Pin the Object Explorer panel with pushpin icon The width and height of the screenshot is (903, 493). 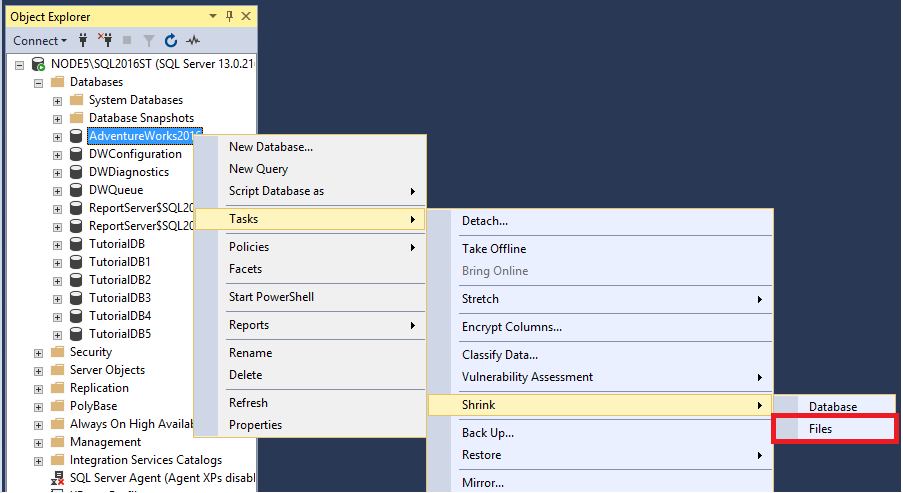click(229, 16)
